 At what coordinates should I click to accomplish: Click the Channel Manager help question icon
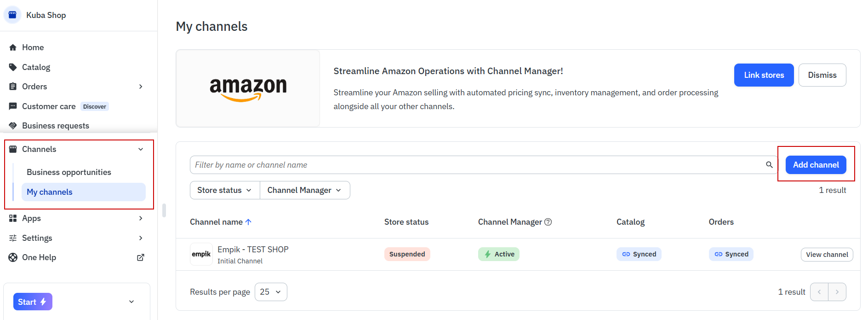click(x=548, y=222)
